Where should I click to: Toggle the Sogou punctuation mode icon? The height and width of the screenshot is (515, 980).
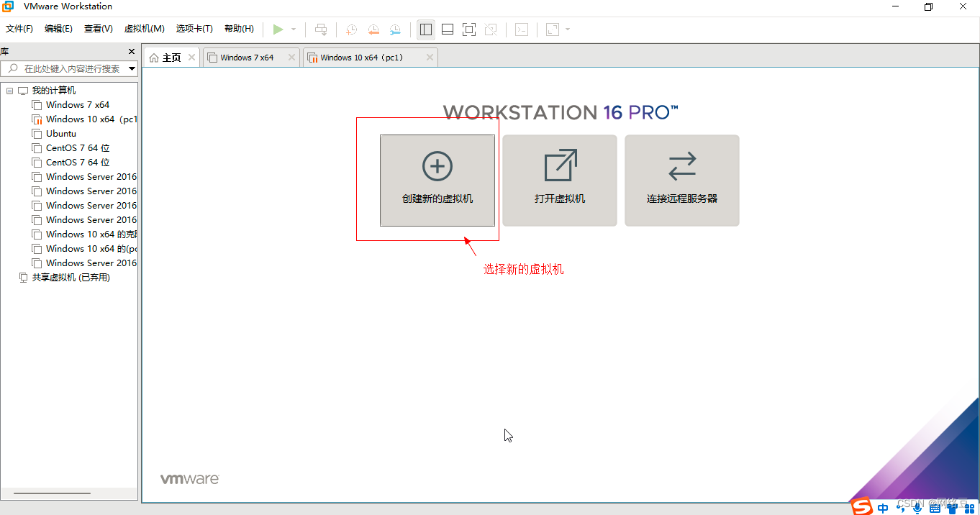[x=901, y=508]
